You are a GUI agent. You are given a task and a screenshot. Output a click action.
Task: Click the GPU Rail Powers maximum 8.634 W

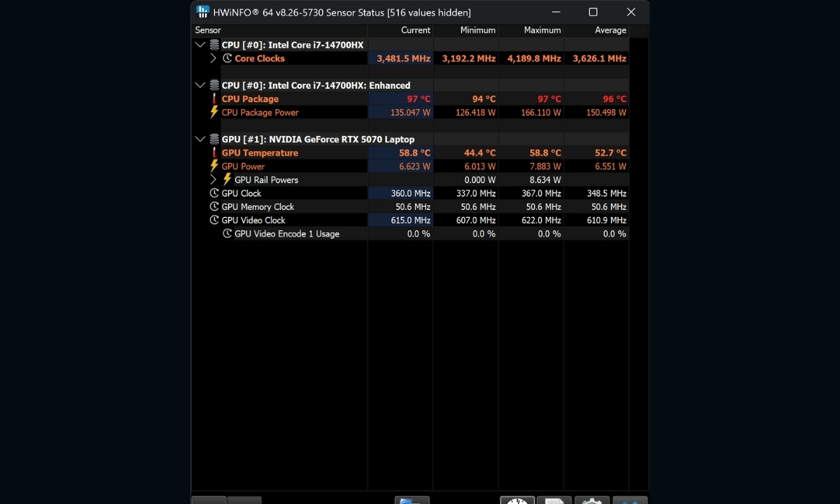(x=545, y=179)
